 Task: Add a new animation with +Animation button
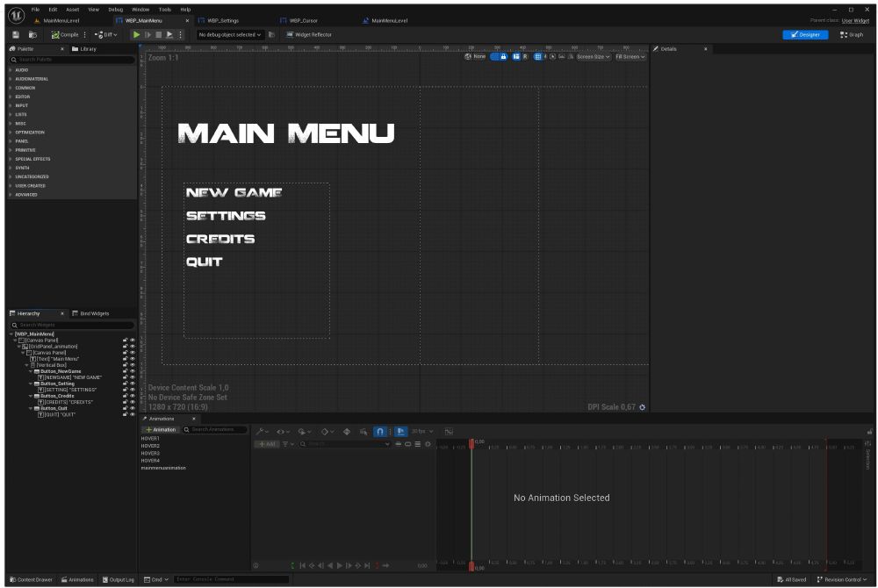[161, 430]
